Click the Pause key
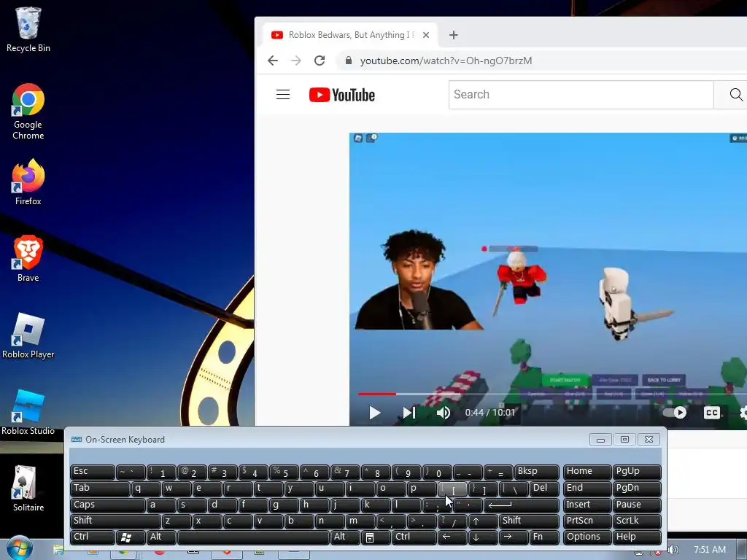The height and width of the screenshot is (560, 747). tap(636, 505)
